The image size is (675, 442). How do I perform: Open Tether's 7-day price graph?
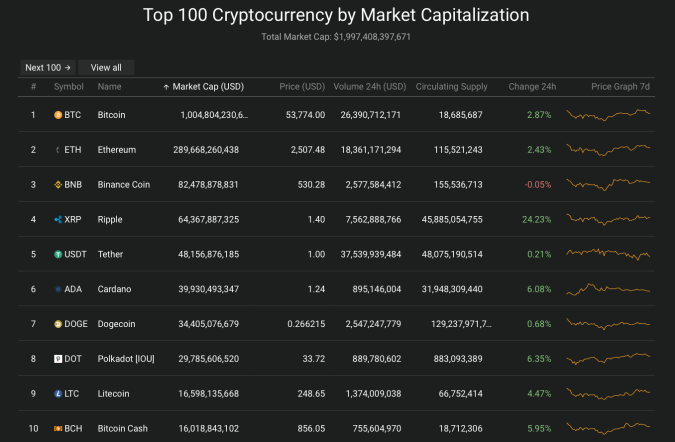point(608,254)
